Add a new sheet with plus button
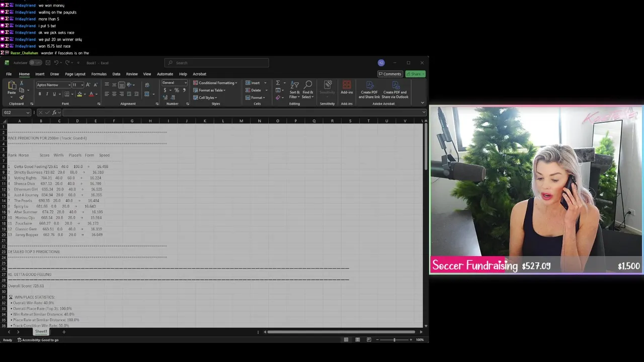The height and width of the screenshot is (362, 644). coord(64,332)
